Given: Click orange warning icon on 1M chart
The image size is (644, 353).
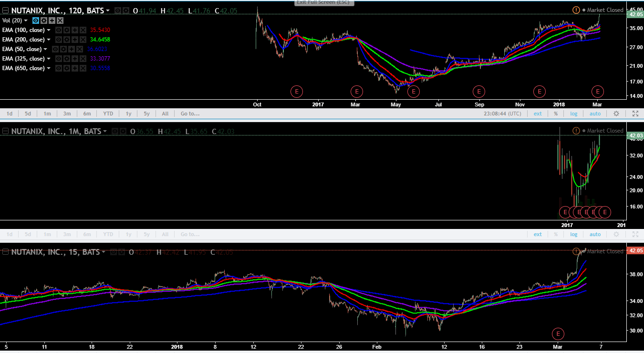Looking at the screenshot, I should point(576,131).
